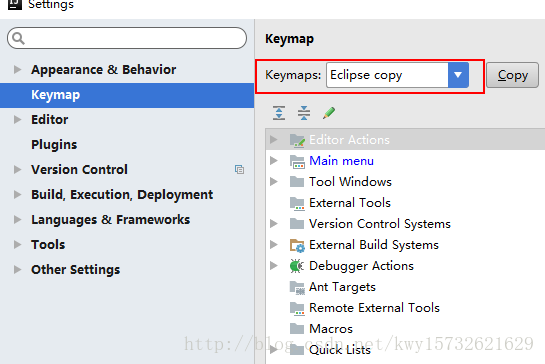The width and height of the screenshot is (545, 364).
Task: Select Debugger Actions row text
Action: (361, 266)
